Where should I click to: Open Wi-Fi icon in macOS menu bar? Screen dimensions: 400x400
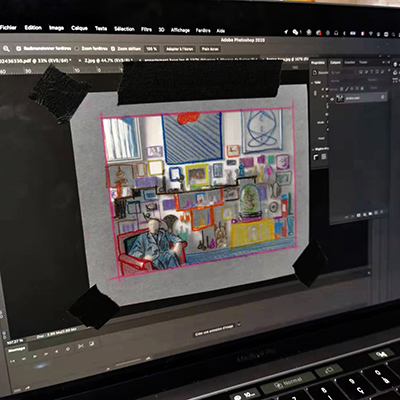click(371, 34)
